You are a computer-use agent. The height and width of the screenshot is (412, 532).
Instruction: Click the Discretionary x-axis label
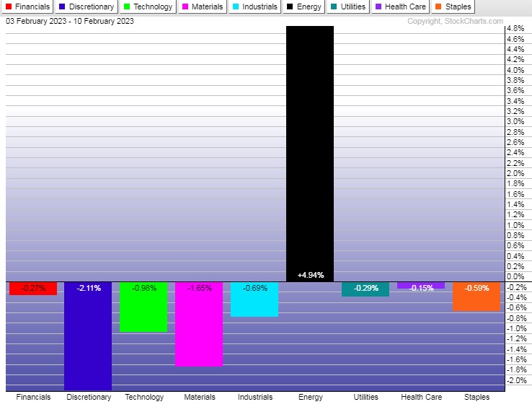(x=89, y=397)
